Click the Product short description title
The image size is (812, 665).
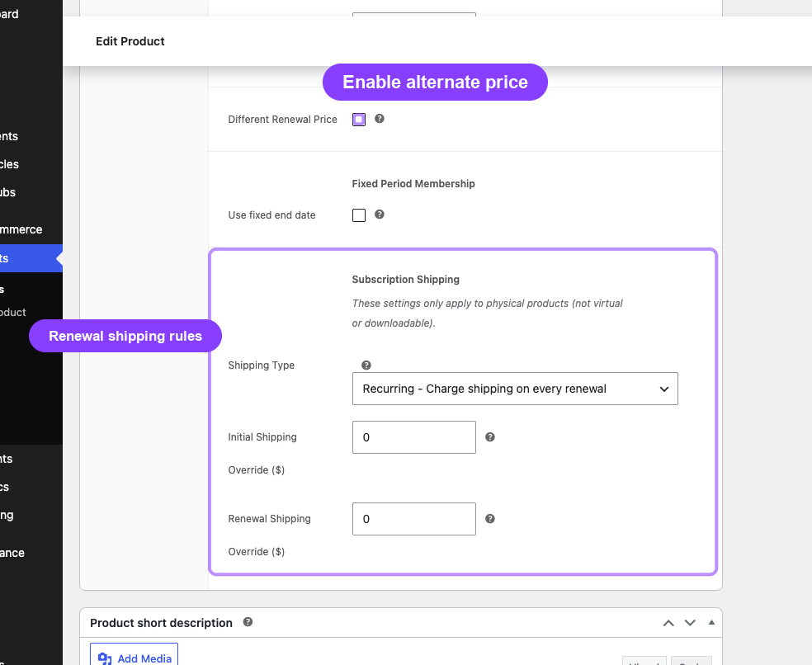[x=161, y=623]
